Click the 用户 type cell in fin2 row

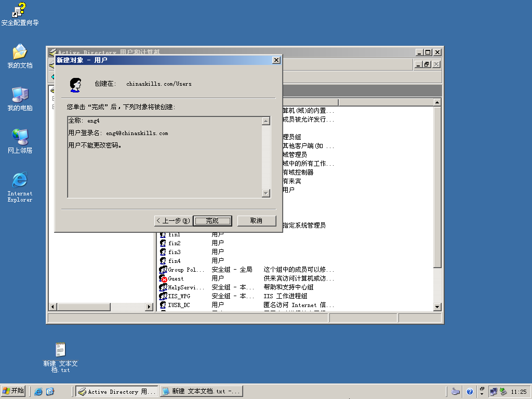pos(218,243)
